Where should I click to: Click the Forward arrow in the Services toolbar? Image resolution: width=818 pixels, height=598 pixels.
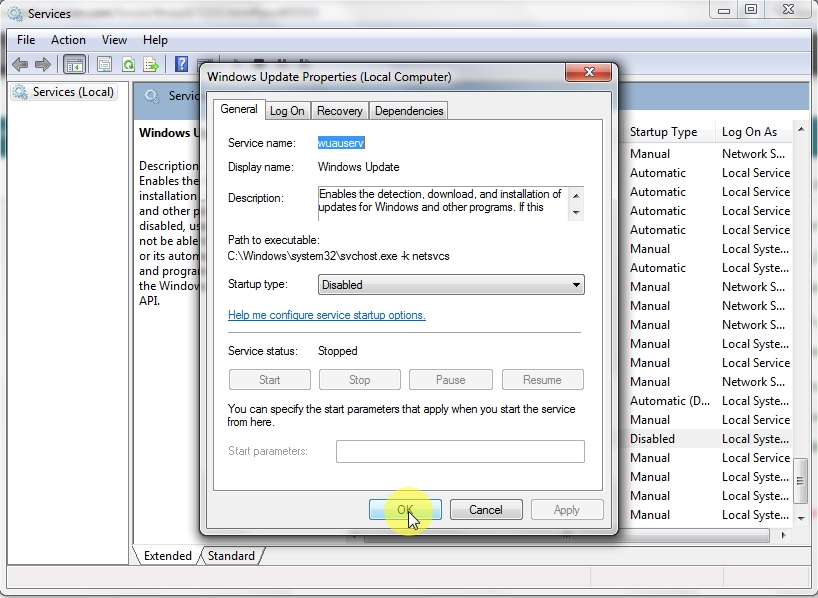coord(43,65)
